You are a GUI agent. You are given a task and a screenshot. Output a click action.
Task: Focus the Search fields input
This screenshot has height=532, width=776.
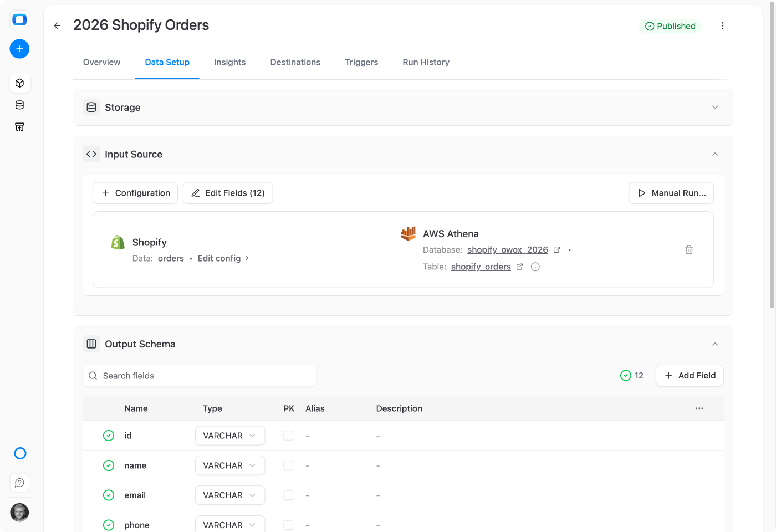[200, 376]
